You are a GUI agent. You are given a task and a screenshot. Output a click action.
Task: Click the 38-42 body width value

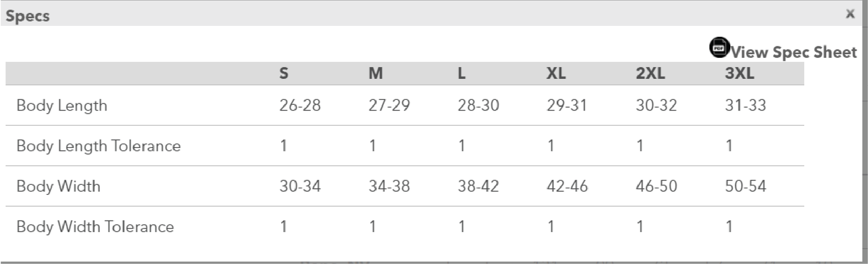coord(478,186)
